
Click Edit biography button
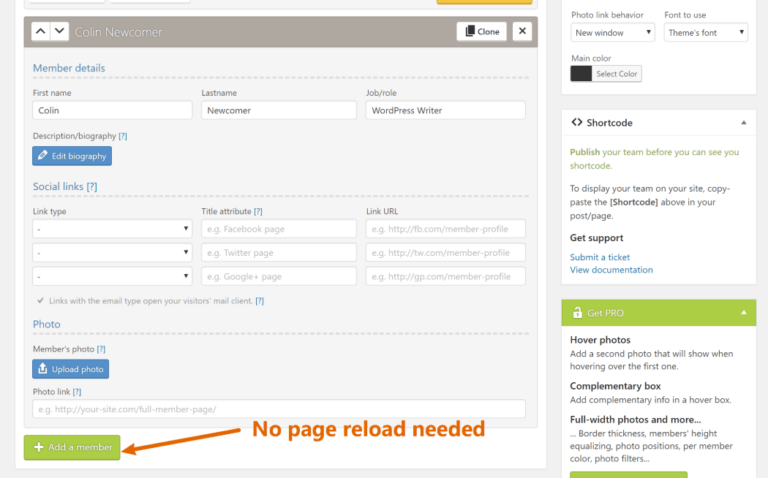(72, 156)
